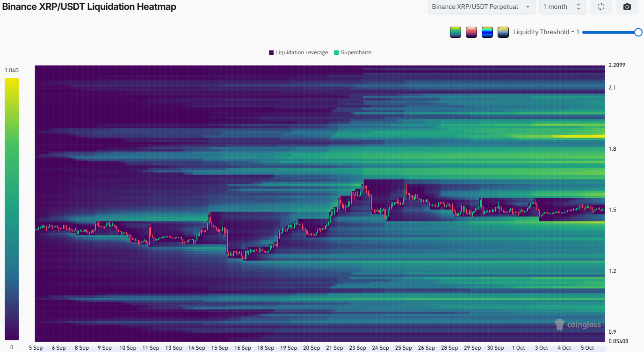The width and height of the screenshot is (644, 352).
Task: Click the 30 Sep date label
Action: pos(495,348)
